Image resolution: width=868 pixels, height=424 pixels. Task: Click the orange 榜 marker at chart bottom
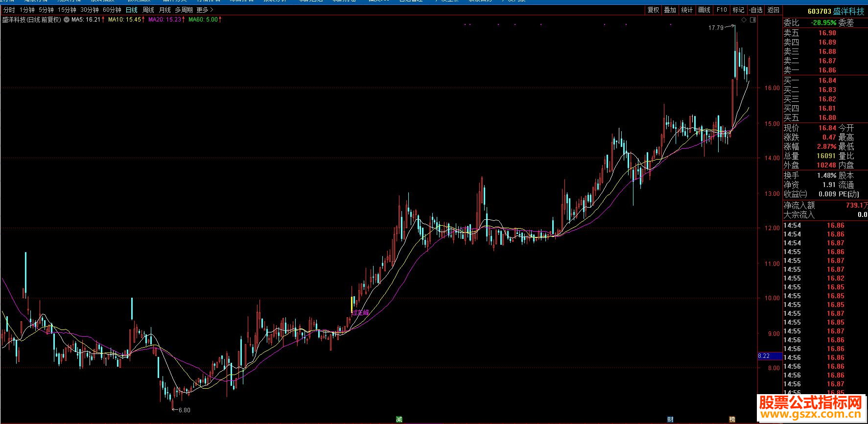[x=732, y=419]
